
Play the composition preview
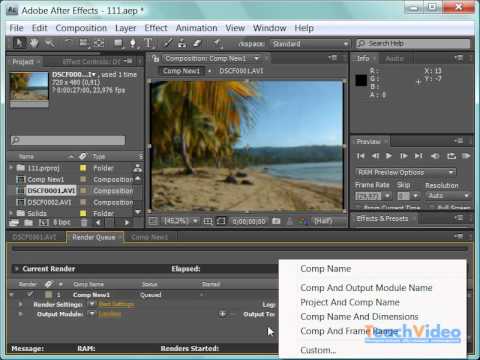pyautogui.click(x=389, y=156)
